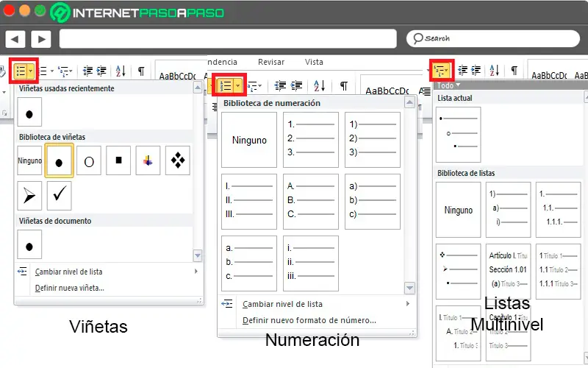Select the black square bullet

point(118,160)
